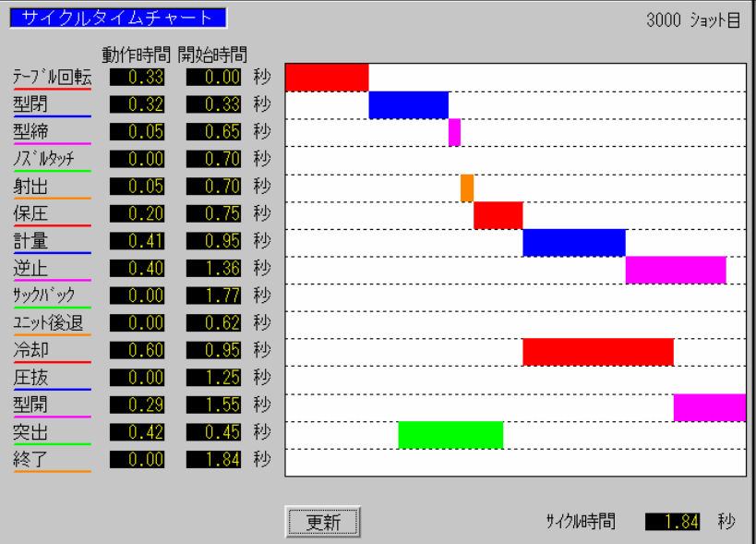
Task: Click the blue 計量 bar in chart
Action: [x=574, y=243]
